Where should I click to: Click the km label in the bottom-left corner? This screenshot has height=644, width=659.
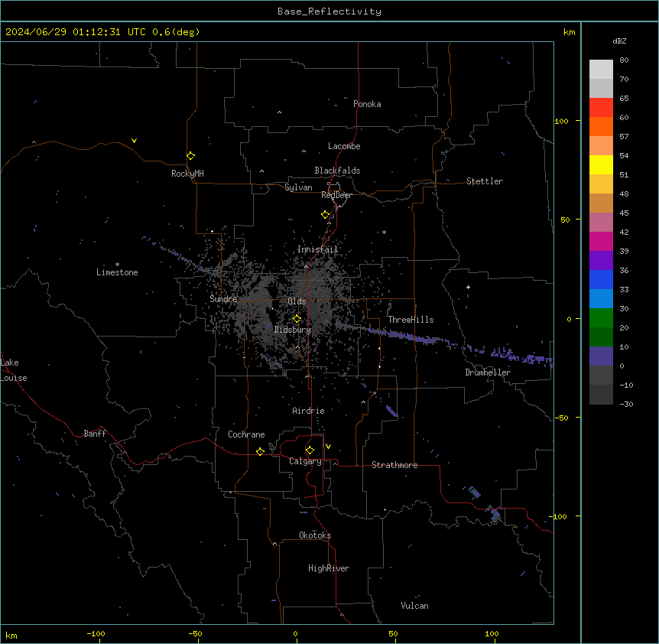11,636
